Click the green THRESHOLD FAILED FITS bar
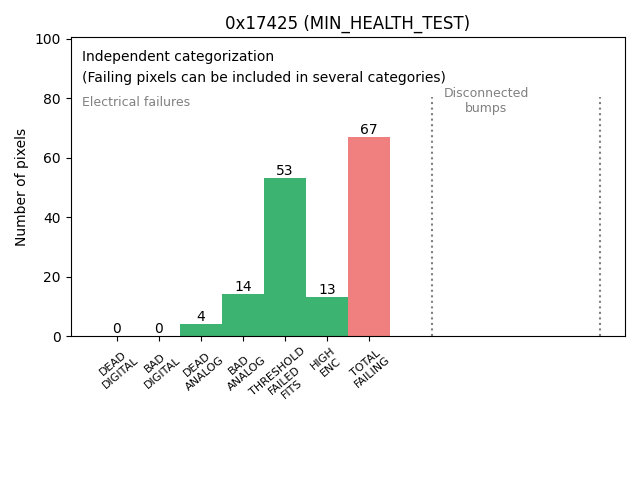This screenshot has width=640, height=480. pos(285,257)
